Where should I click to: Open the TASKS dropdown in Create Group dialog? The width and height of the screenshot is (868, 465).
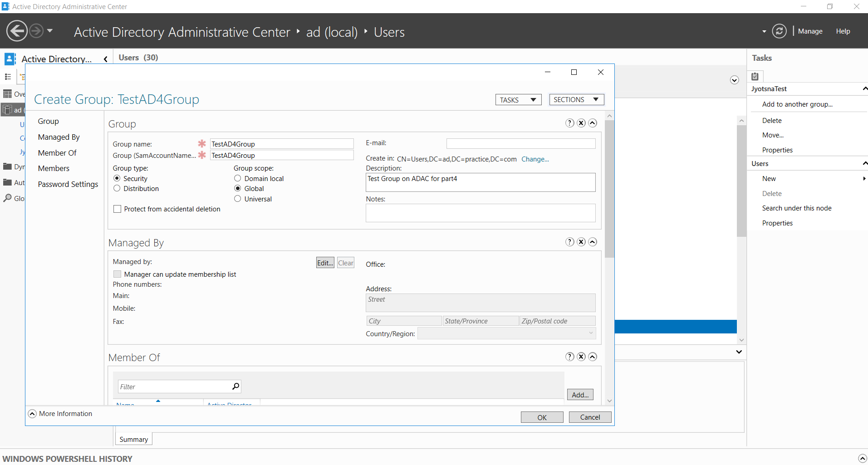[x=518, y=100]
